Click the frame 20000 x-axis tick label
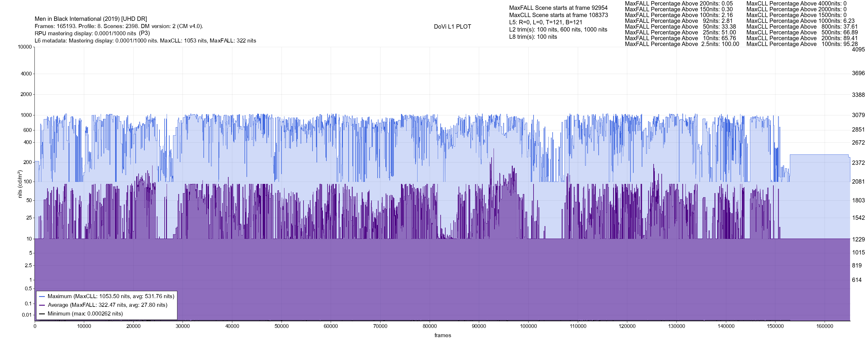The width and height of the screenshot is (868, 347). [133, 326]
